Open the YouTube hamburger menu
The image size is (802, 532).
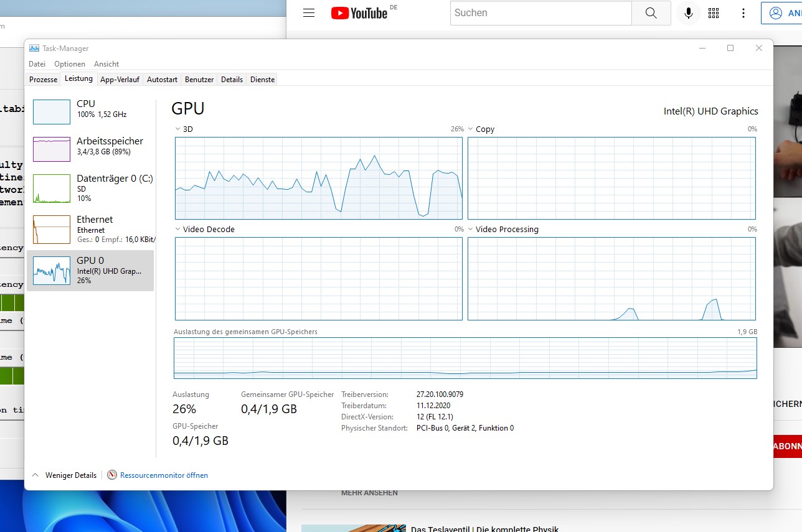coord(309,13)
